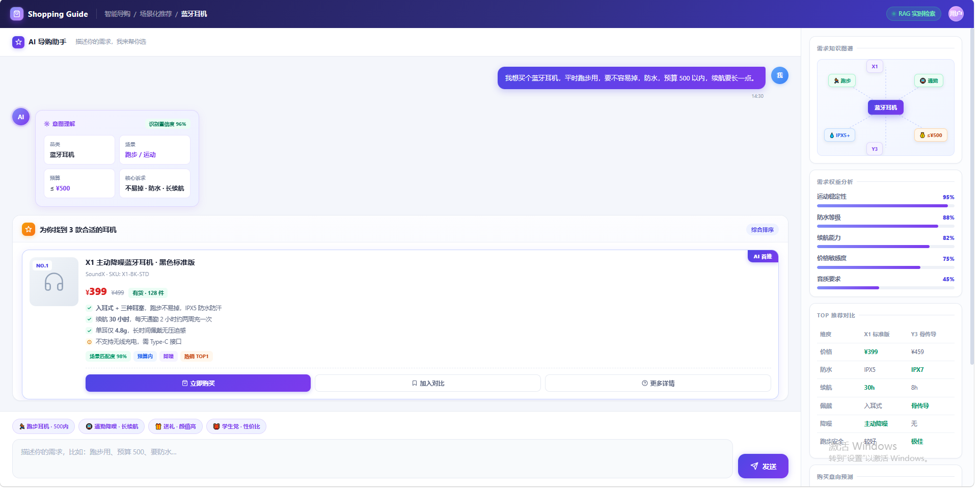
Task: Click the 运动稳定性 95% progress bar
Action: coord(885,206)
